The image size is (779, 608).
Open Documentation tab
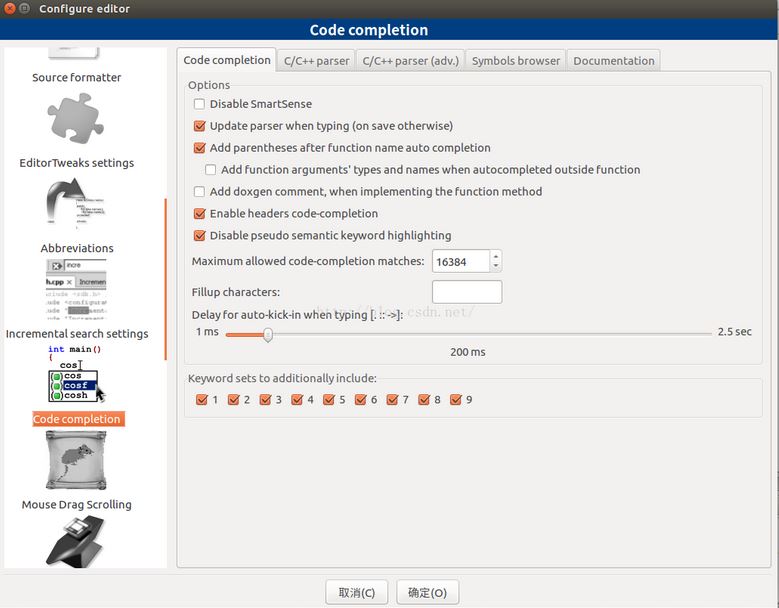pos(614,61)
